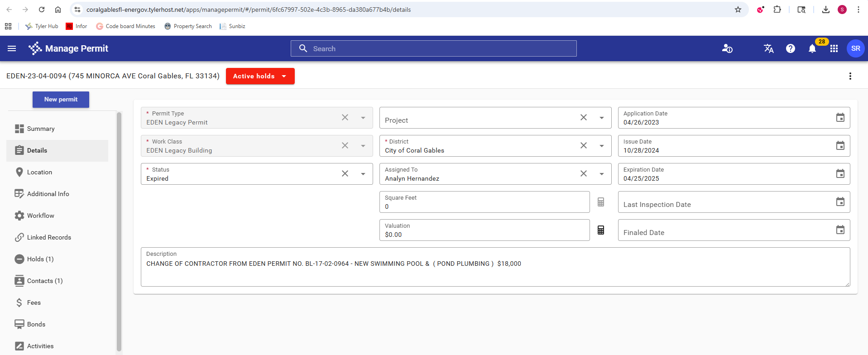This screenshot has height=355, width=868.
Task: Open calendar for Application Date
Action: click(x=840, y=118)
